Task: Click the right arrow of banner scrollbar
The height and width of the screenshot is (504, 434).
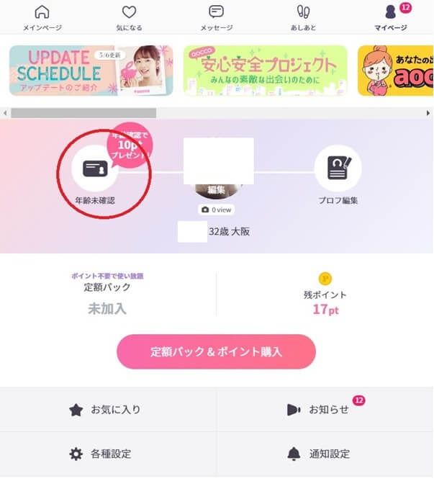Action: pos(428,113)
